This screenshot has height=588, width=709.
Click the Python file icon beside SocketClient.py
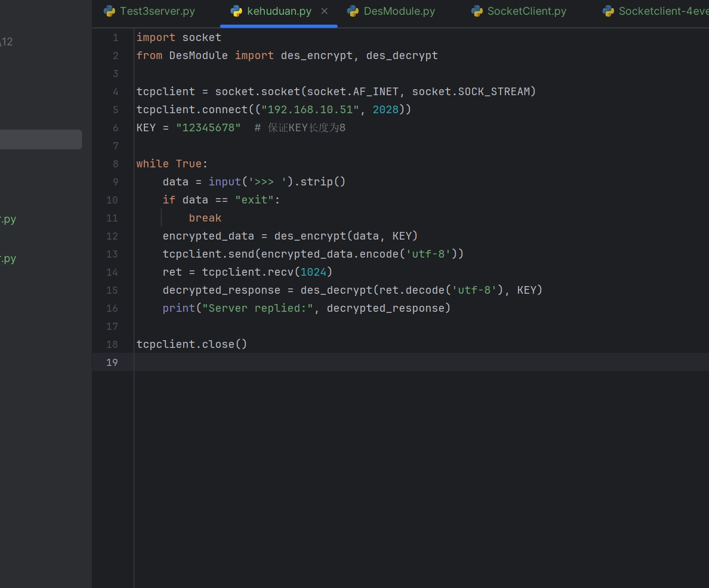tap(477, 11)
